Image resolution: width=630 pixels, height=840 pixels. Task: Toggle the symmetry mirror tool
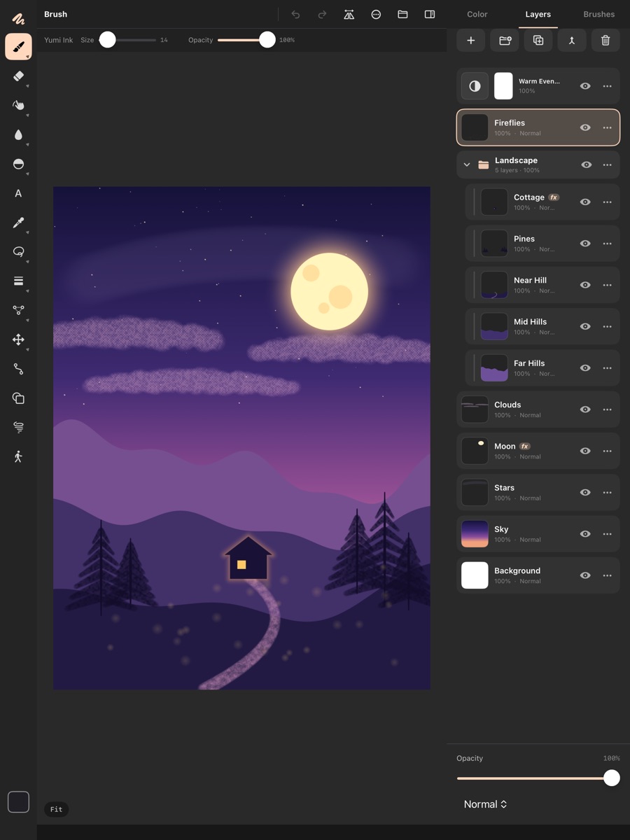[x=349, y=14]
